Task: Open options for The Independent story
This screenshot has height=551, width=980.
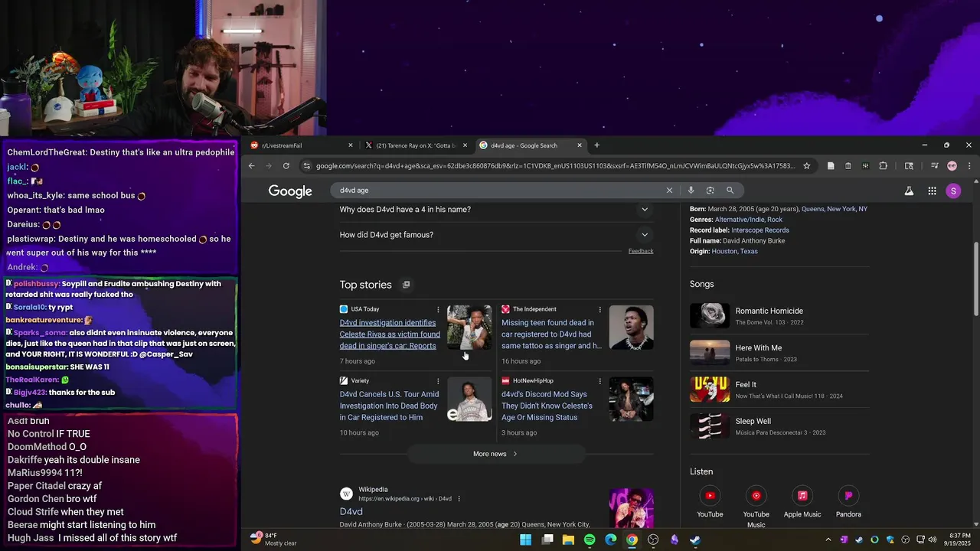Action: 599,309
